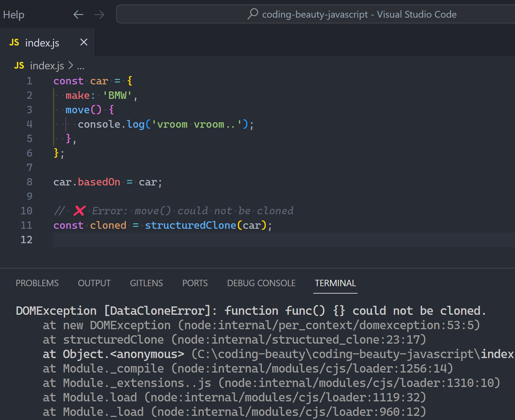Open the GITLENS panel tab
515x420 pixels.
coord(147,283)
